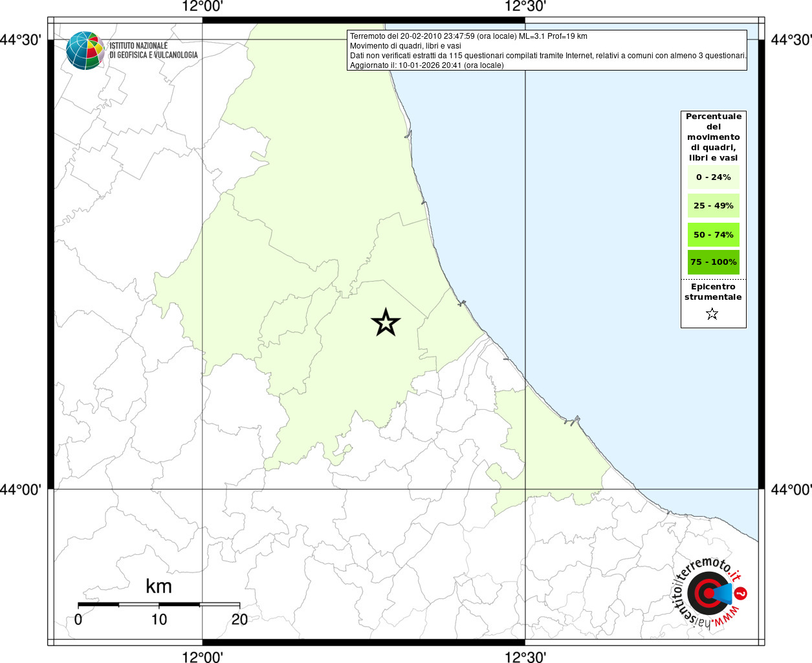Click the 'Movimento di quadri, libri e vasi' line
Image resolution: width=812 pixels, height=663 pixels.
tap(406, 46)
